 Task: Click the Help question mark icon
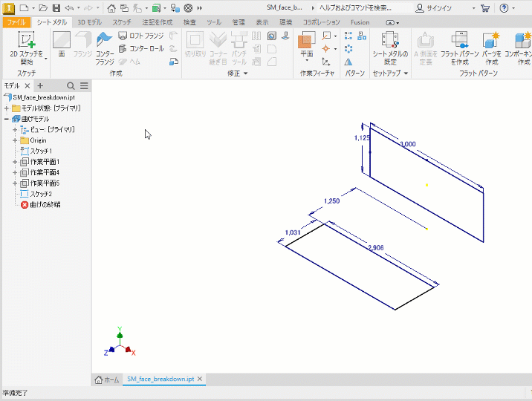(505, 8)
